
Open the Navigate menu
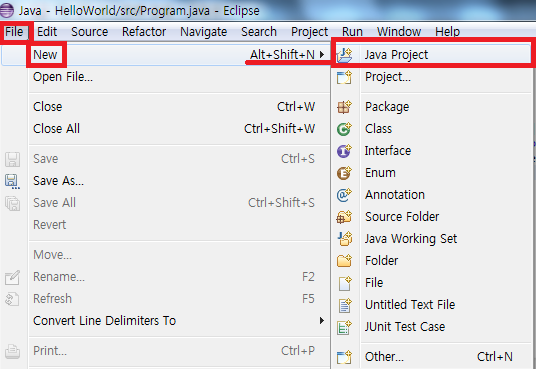click(204, 32)
